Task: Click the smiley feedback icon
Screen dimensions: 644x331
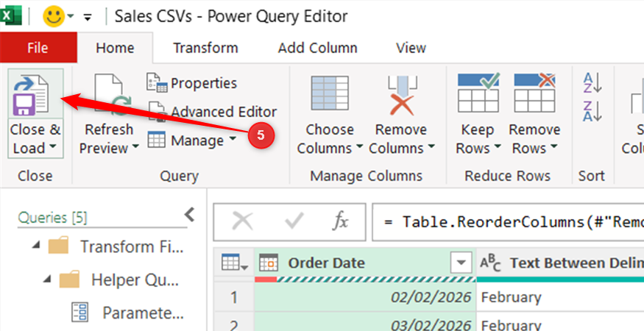Action: tap(54, 16)
